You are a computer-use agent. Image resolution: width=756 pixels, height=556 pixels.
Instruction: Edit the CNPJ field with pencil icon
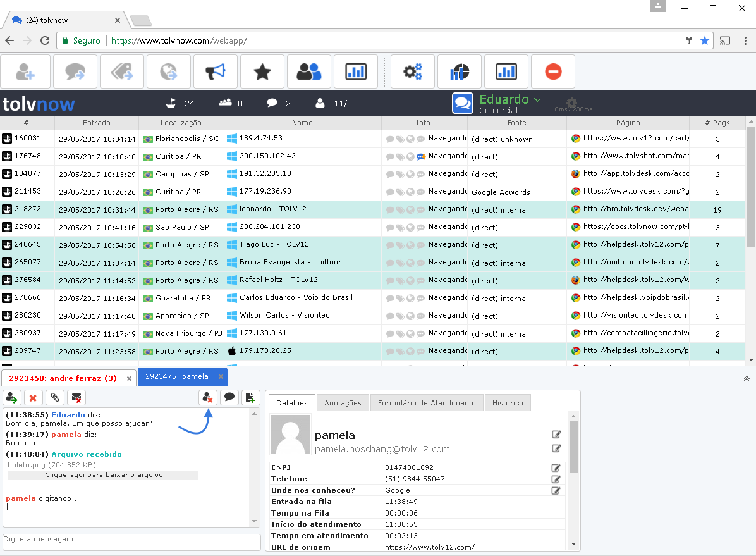click(556, 467)
